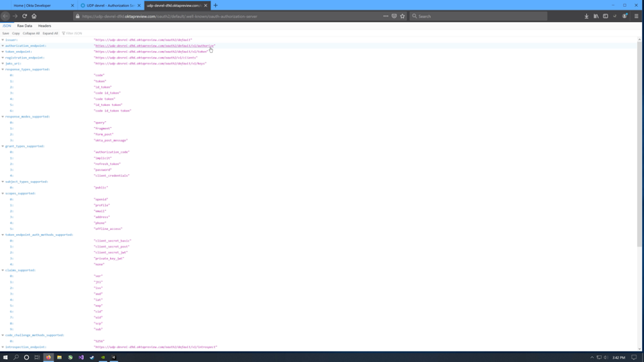Click the browser reload button

[x=24, y=16]
